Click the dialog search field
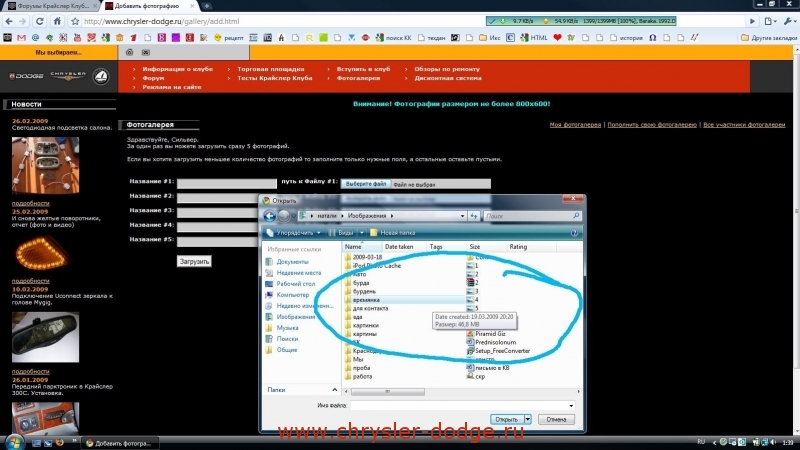800x450 pixels. click(532, 216)
